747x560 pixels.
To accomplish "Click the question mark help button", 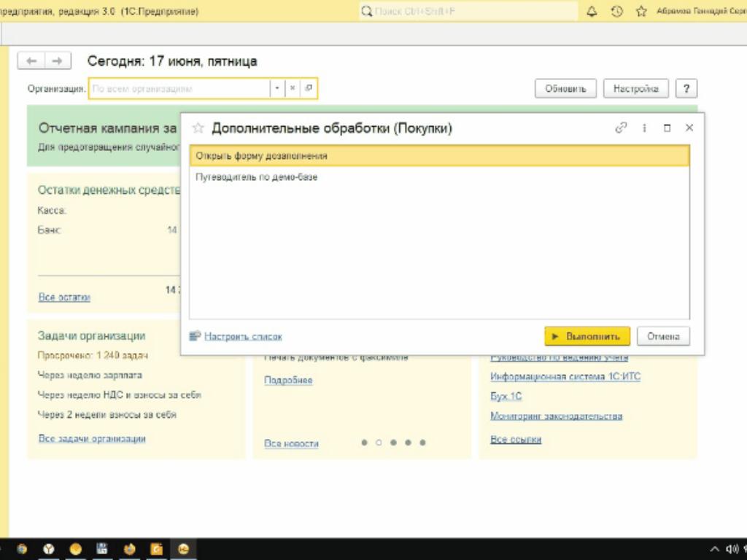I will 686,89.
